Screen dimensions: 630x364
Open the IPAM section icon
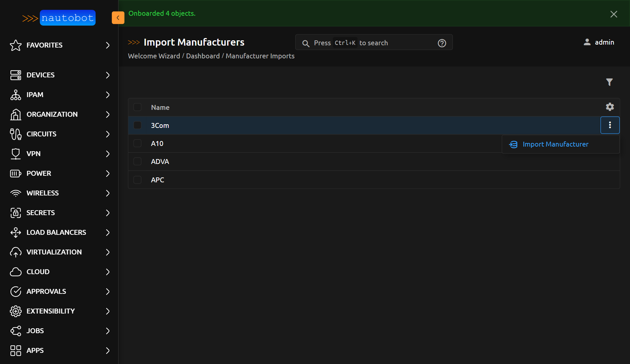(15, 95)
